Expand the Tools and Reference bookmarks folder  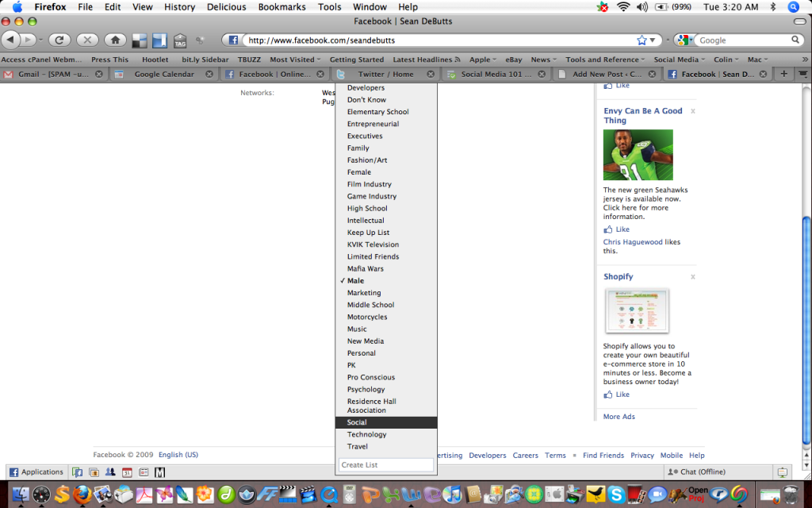click(605, 60)
